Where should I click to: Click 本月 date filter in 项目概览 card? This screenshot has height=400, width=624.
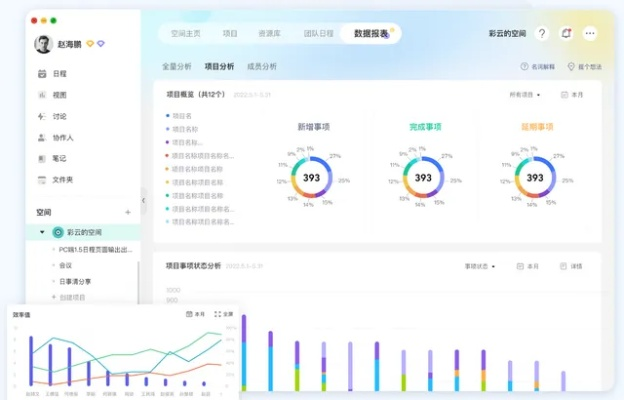572,95
